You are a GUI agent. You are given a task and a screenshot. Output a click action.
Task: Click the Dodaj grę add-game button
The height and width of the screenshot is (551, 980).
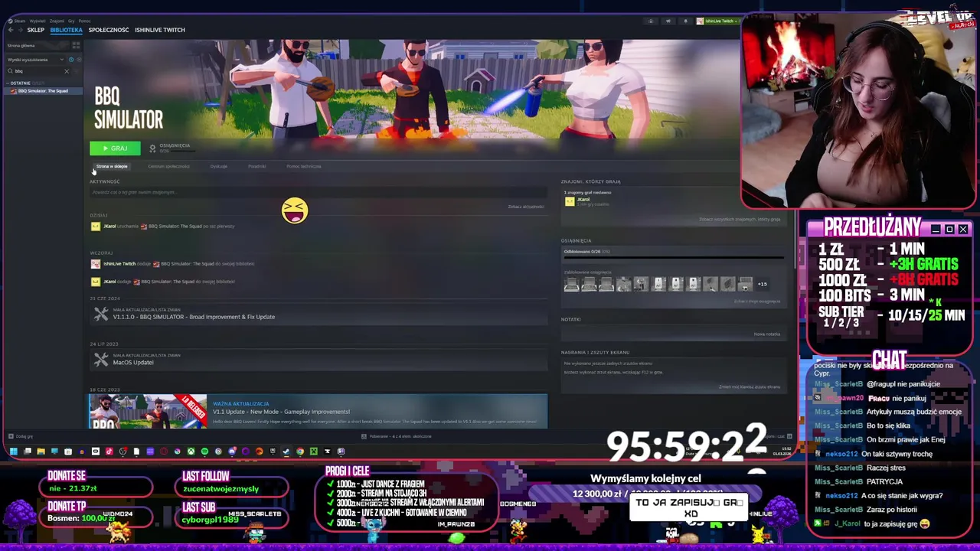point(20,436)
